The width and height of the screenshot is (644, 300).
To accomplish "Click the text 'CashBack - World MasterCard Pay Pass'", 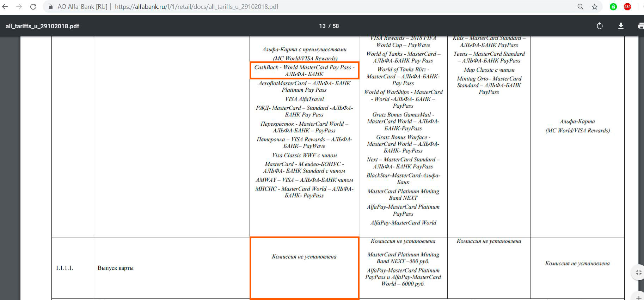I will (x=303, y=67).
